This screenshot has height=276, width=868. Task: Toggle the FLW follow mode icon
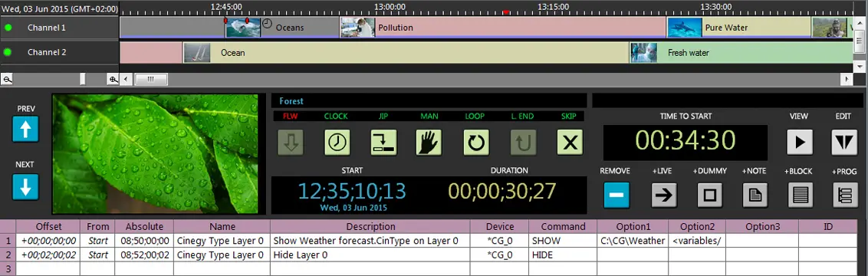coord(291,143)
